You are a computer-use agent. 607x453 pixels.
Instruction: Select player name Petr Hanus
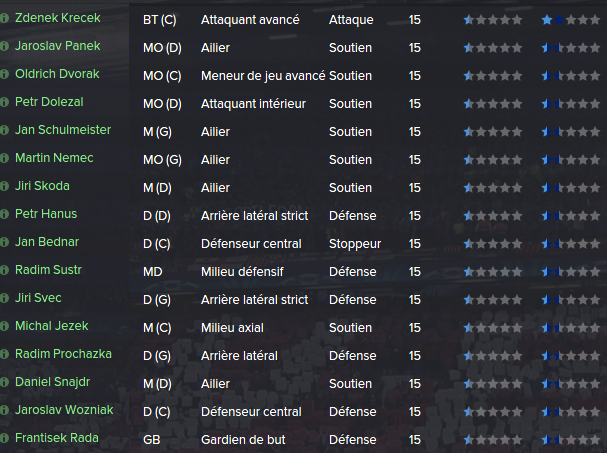(46, 214)
